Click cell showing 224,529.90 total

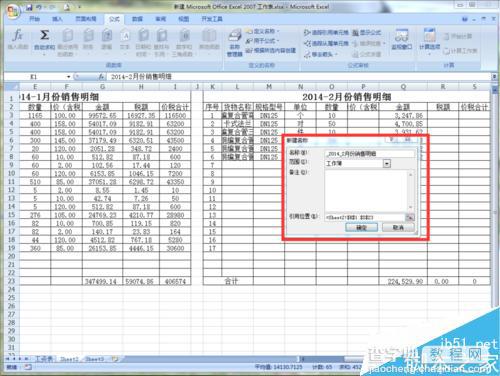pyautogui.click(x=403, y=281)
